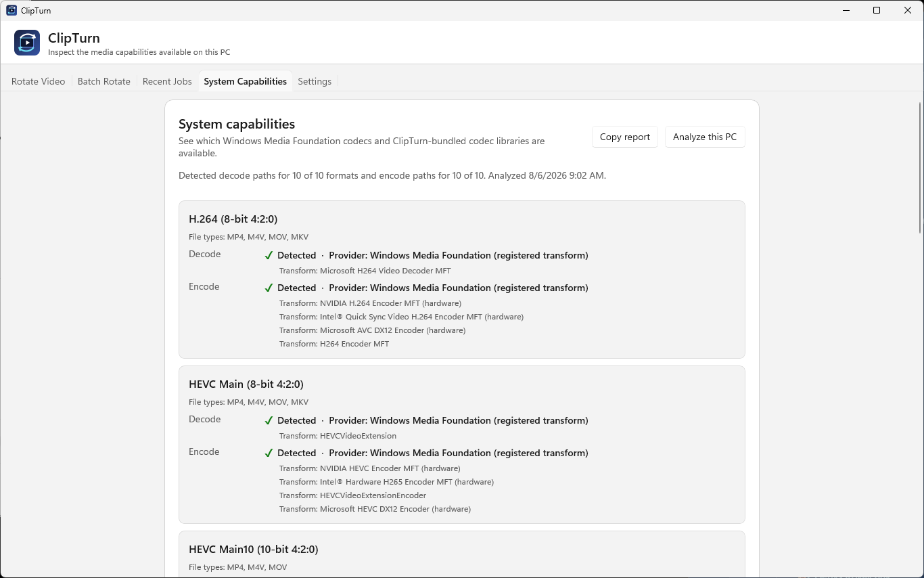
Task: Select the "H.264 (8-bit 4:2:0)" card title
Action: click(x=233, y=219)
